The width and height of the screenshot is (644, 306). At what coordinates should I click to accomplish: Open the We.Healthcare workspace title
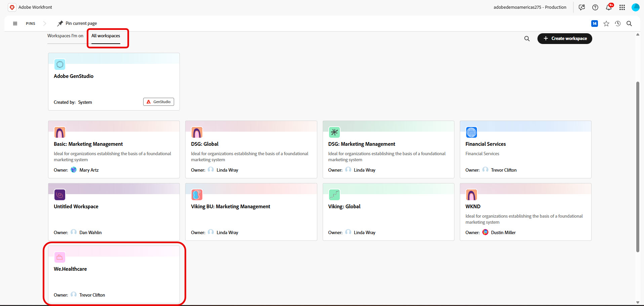point(70,269)
